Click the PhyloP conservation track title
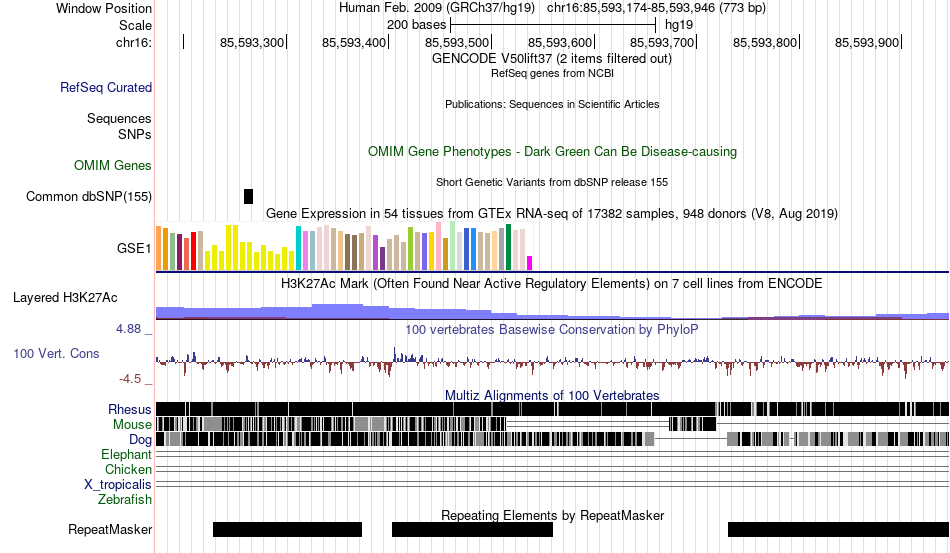 (x=552, y=329)
